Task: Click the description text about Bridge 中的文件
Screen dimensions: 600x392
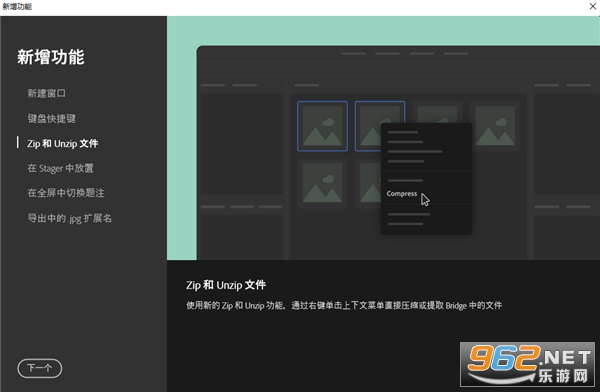Action: [x=344, y=305]
